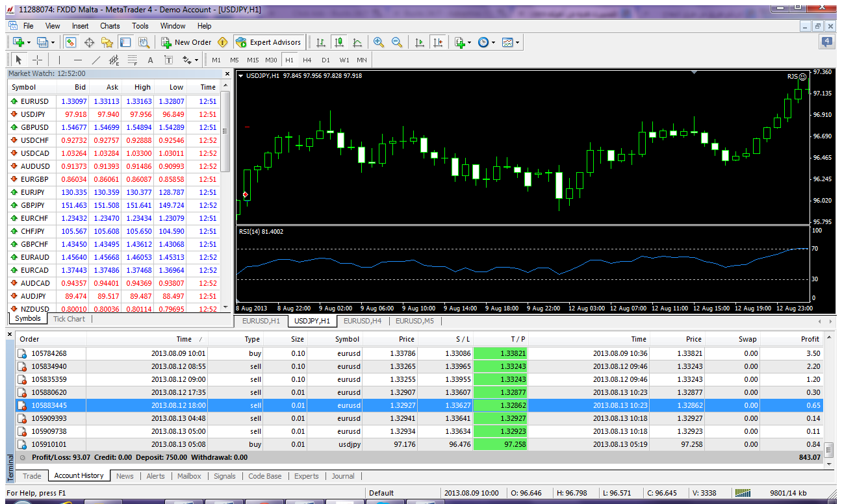This screenshot has width=842, height=504.
Task: Open the Profiles dropdown arrow
Action: pos(53,42)
